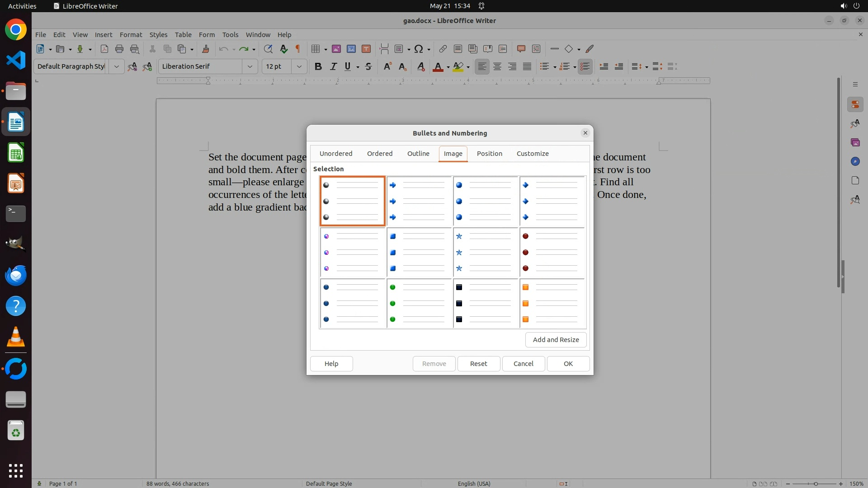Click the Insert Special Character omega icon
This screenshot has width=868, height=488.
[x=419, y=49]
